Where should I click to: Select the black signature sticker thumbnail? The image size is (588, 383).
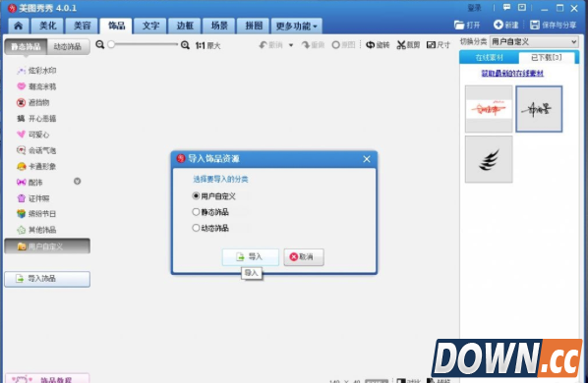click(539, 109)
